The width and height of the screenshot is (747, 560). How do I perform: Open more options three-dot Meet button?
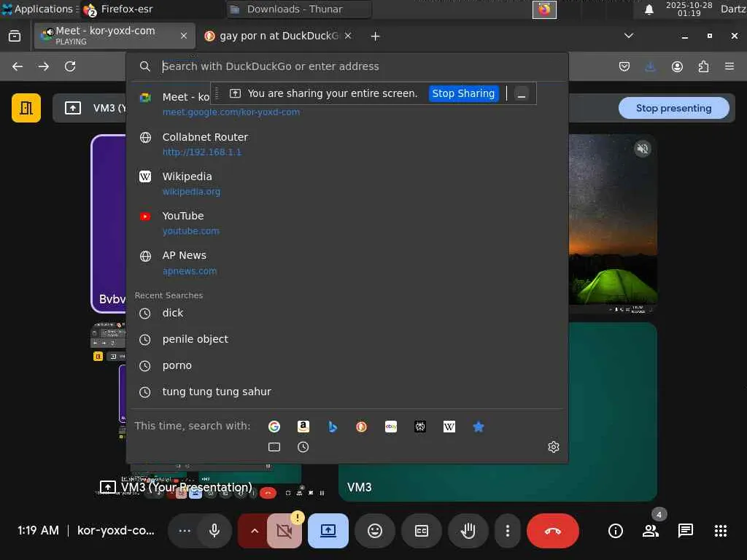pyautogui.click(x=508, y=531)
